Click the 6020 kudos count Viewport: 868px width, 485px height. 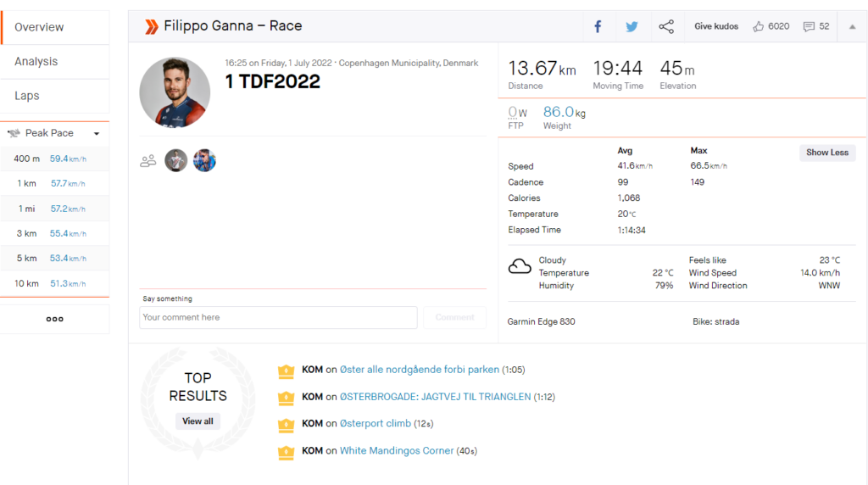(778, 26)
